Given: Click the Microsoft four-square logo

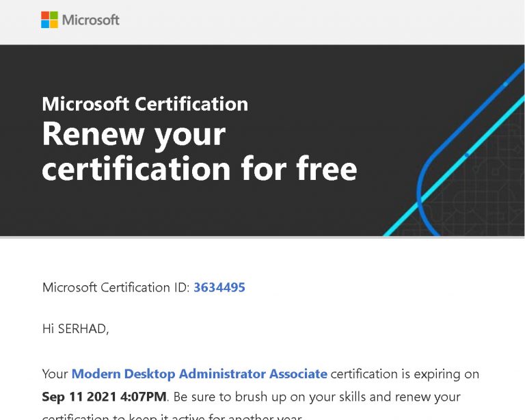Looking at the screenshot, I should point(49,19).
